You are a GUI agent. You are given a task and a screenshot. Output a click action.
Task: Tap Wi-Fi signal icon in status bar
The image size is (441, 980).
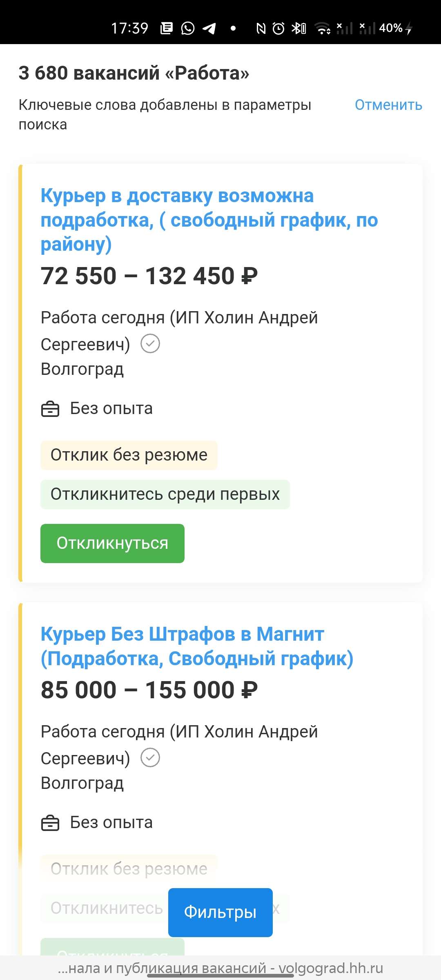tap(323, 28)
